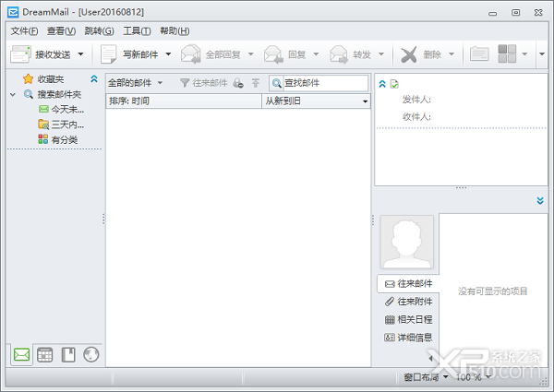Image resolution: width=554 pixels, height=392 pixels.
Task: Click the magnifier search icon
Action: point(277,83)
